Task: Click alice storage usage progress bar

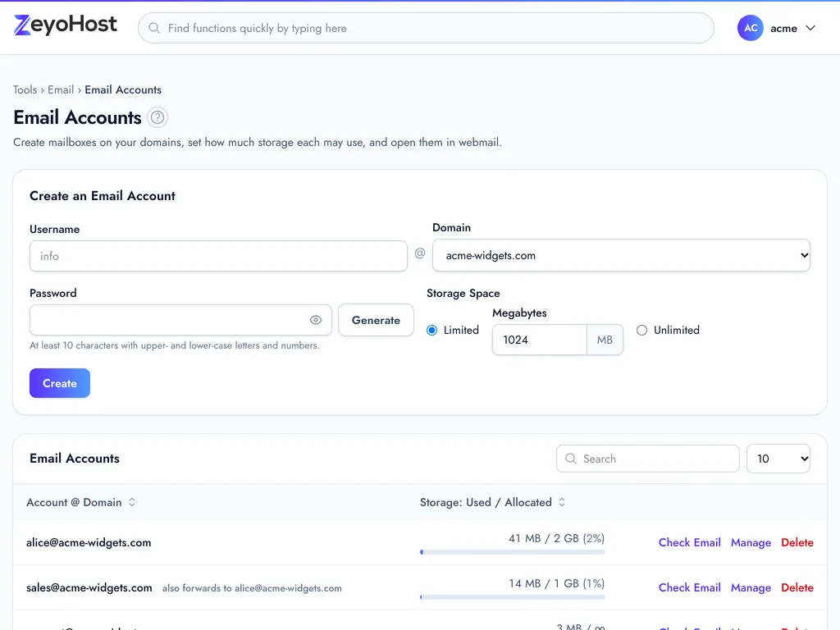Action: coord(513,552)
